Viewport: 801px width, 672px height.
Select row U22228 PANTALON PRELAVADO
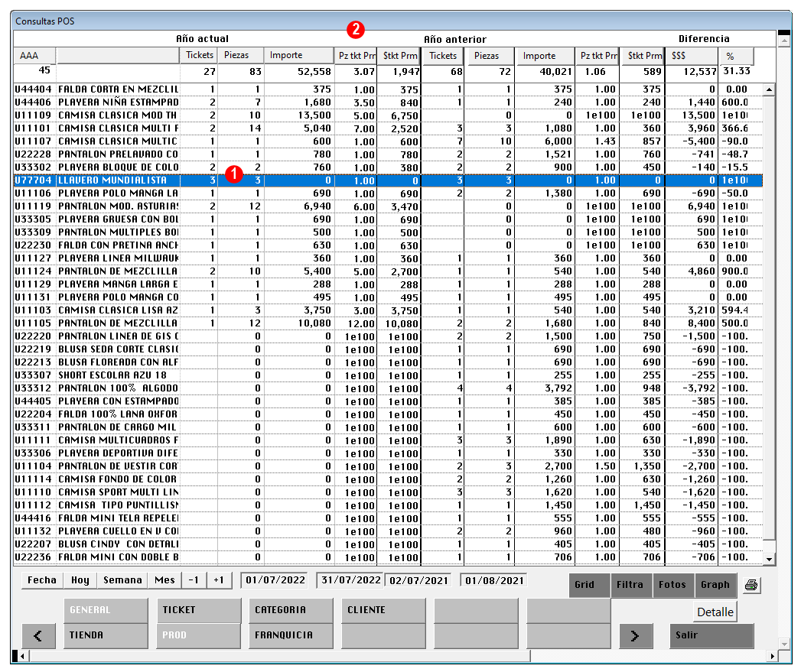(x=388, y=154)
